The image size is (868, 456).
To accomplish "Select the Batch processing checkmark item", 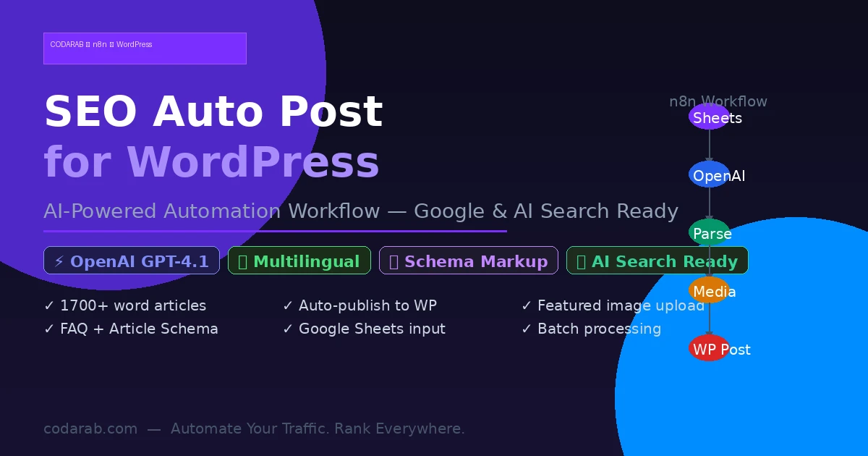I will 591,329.
